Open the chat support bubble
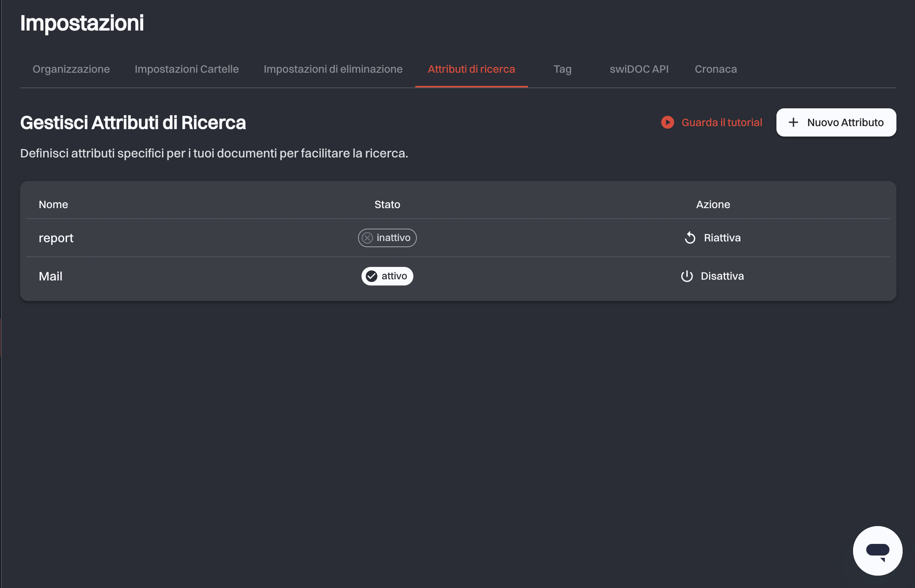 [877, 550]
